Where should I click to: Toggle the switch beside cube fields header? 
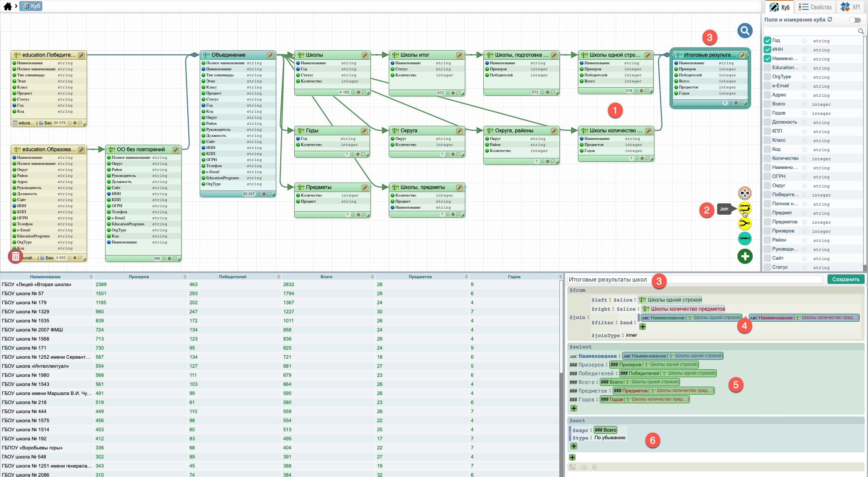point(854,20)
